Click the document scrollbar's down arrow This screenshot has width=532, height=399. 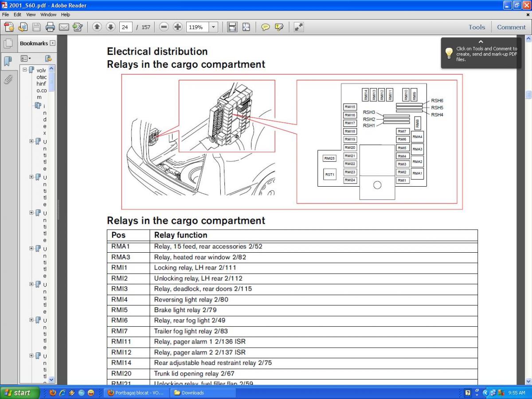tap(528, 381)
